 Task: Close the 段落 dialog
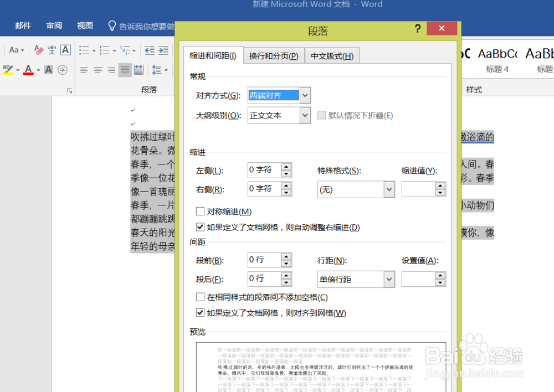click(x=442, y=28)
